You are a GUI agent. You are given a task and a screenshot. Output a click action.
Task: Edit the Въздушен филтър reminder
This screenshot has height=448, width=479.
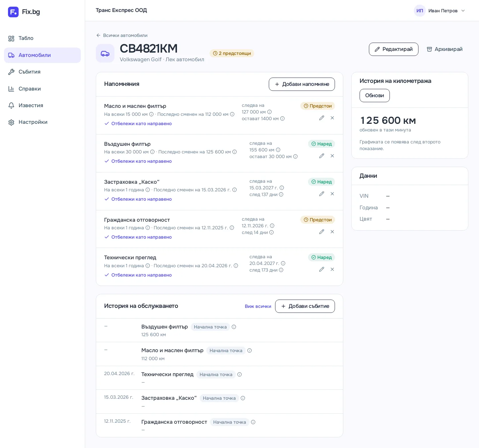point(322,156)
